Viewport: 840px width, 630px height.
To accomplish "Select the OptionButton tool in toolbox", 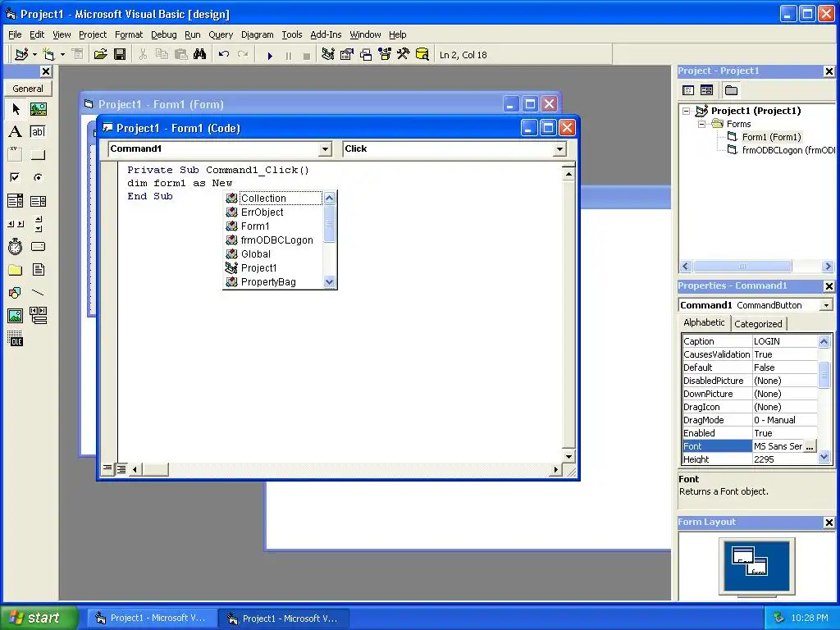I will point(38,177).
